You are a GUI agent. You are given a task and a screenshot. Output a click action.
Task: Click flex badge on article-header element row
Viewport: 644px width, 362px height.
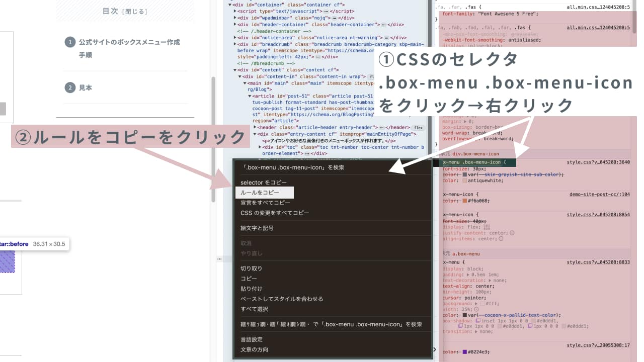(x=418, y=128)
